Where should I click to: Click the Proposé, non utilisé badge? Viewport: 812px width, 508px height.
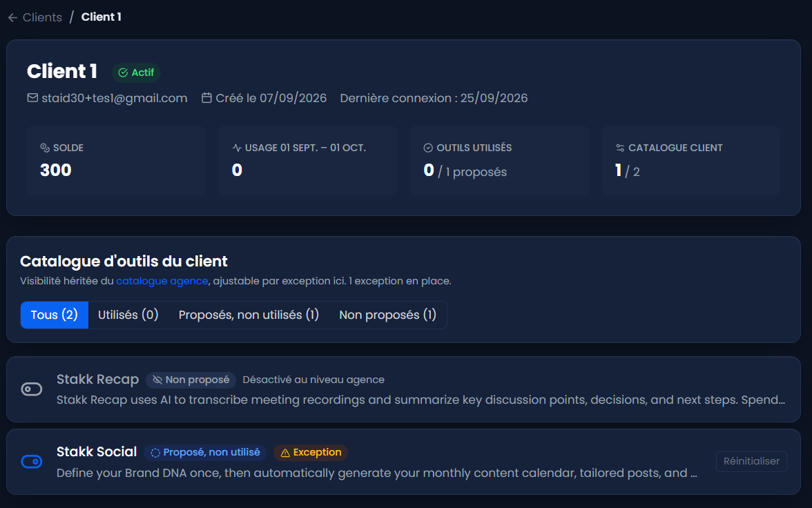(206, 453)
